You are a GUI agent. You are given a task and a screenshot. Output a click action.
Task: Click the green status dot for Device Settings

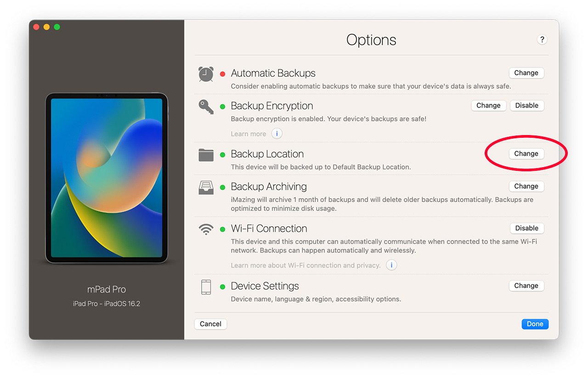point(223,287)
